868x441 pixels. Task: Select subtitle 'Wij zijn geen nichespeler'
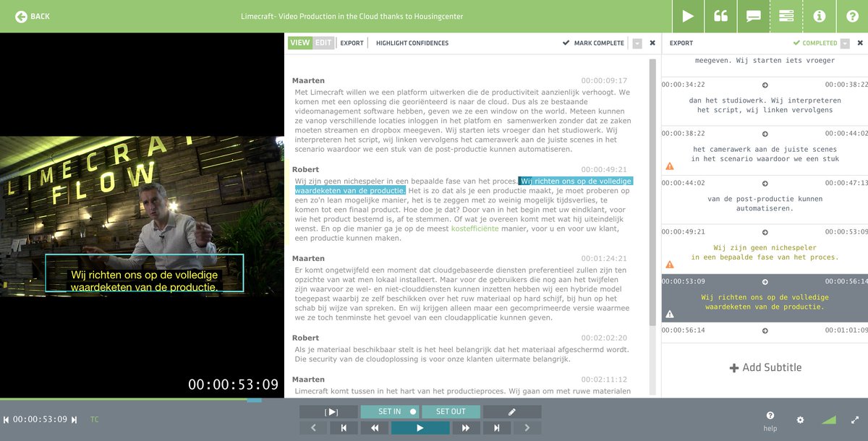coord(765,252)
